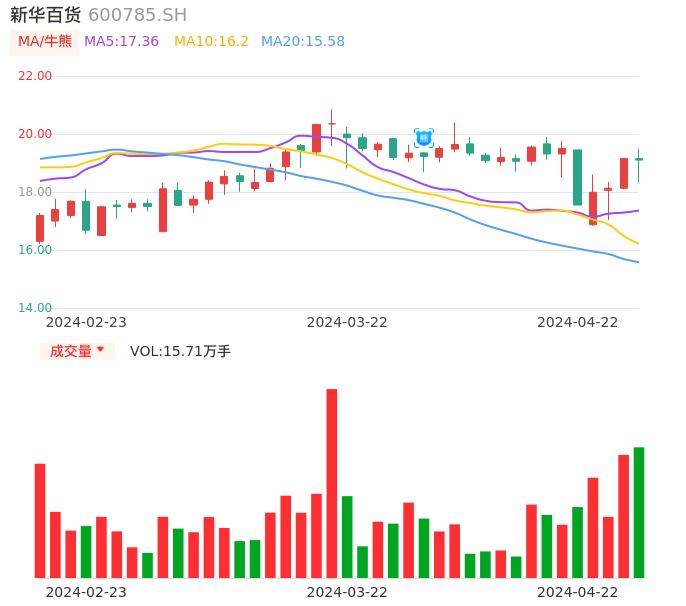Image resolution: width=686 pixels, height=606 pixels.
Task: Click the tallest red volume bar
Action: coord(332,483)
